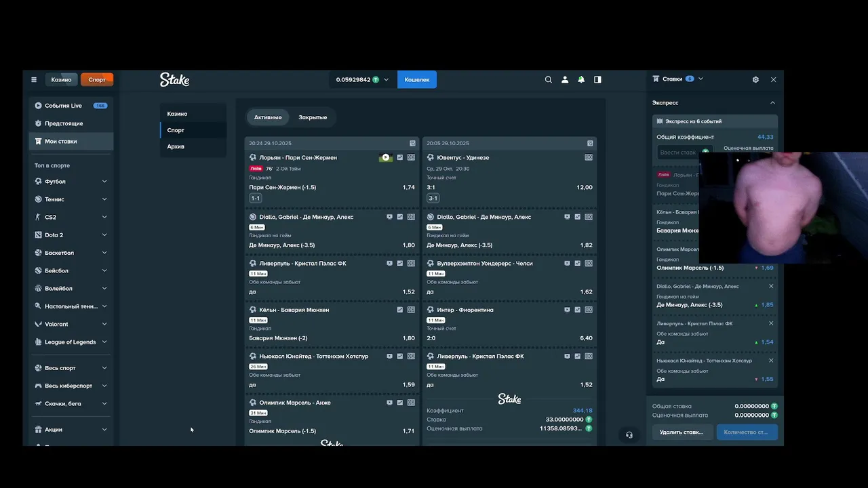The height and width of the screenshot is (488, 868).
Task: Click the Stake logo in header
Action: 174,79
